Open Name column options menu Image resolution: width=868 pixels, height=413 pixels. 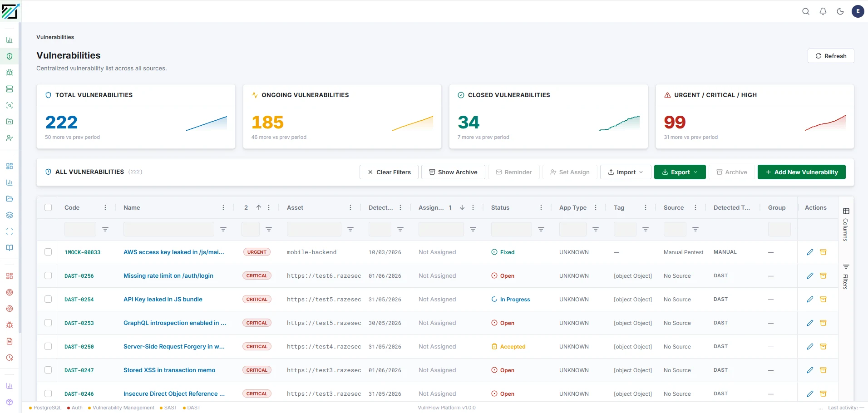coord(223,207)
